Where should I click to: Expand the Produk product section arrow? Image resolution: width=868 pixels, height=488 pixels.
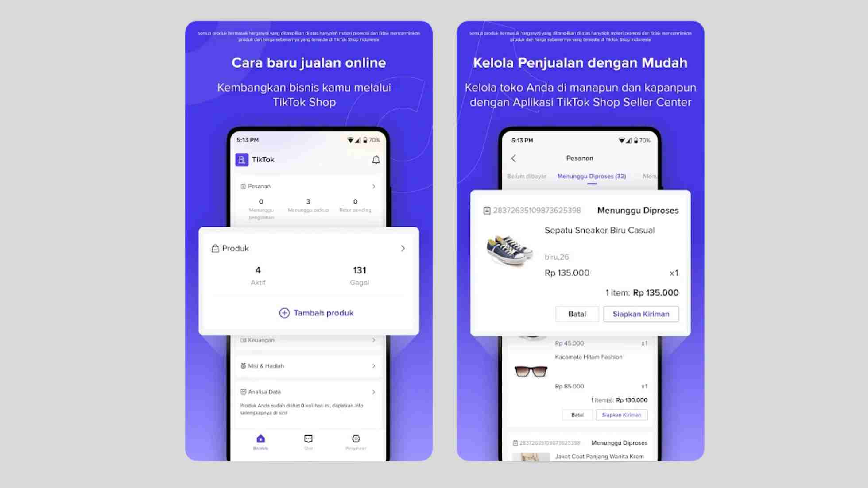tap(403, 248)
